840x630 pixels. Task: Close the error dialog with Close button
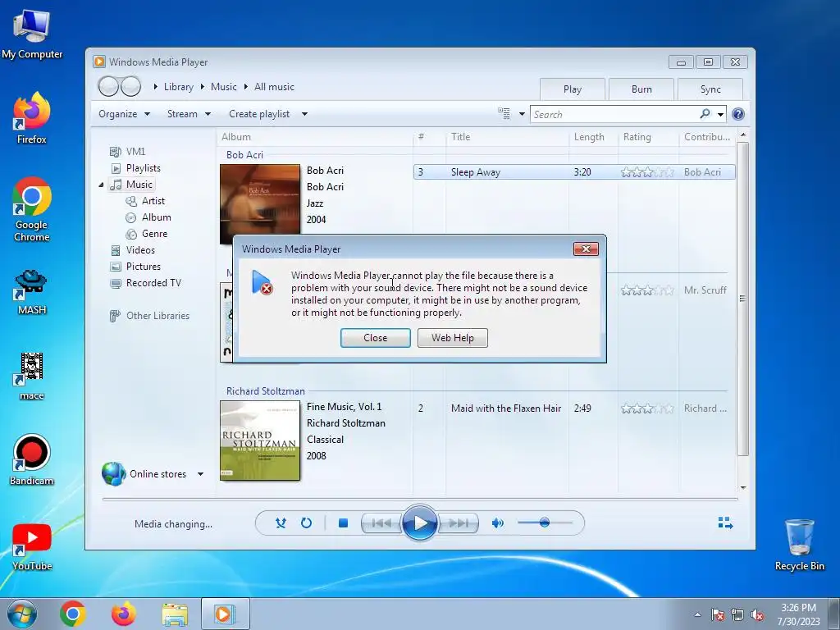pyautogui.click(x=376, y=338)
